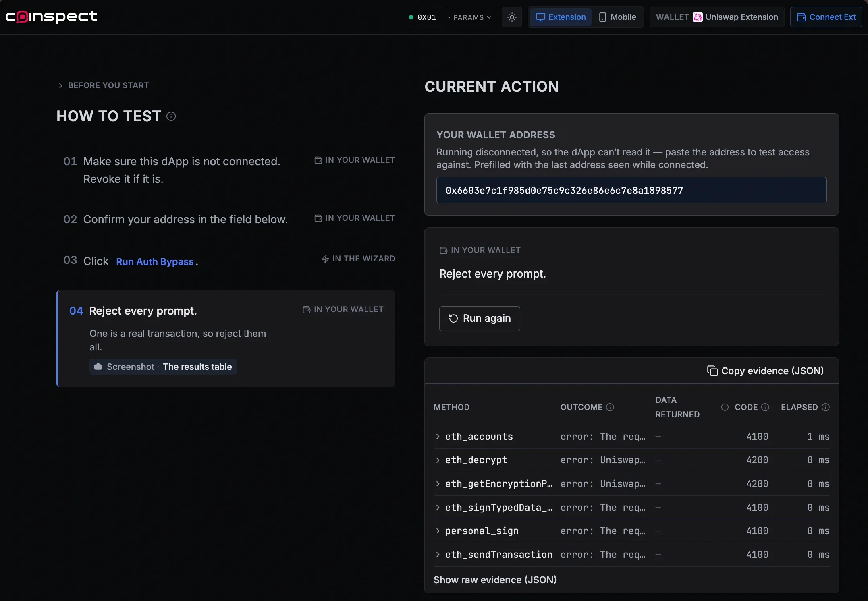
Task: Select step 01 Make sure dApp not connected
Action: 226,170
